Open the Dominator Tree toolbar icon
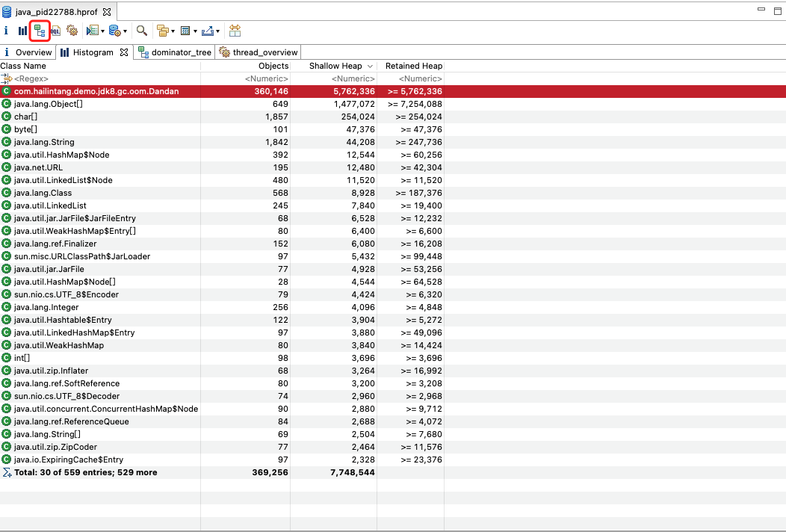 click(x=40, y=31)
